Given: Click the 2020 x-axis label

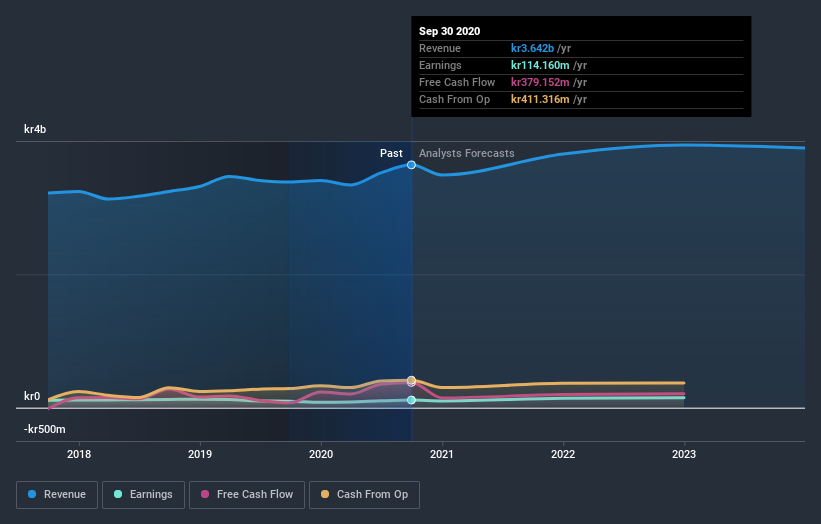Looking at the screenshot, I should coord(321,454).
